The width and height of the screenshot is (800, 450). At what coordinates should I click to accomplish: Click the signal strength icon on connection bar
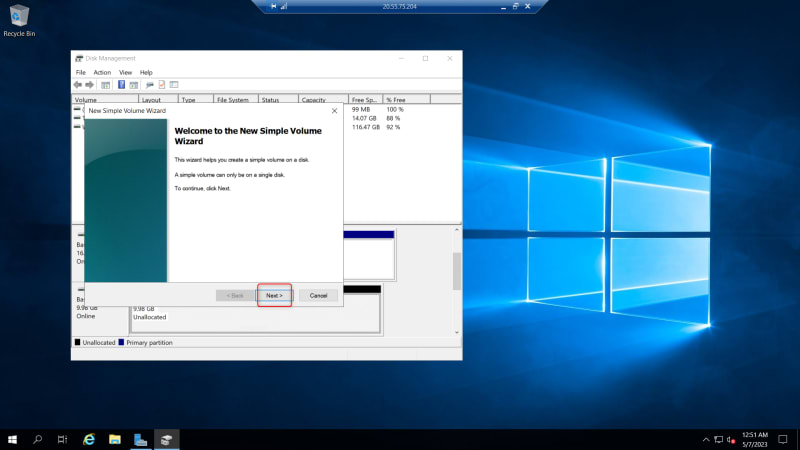284,6
